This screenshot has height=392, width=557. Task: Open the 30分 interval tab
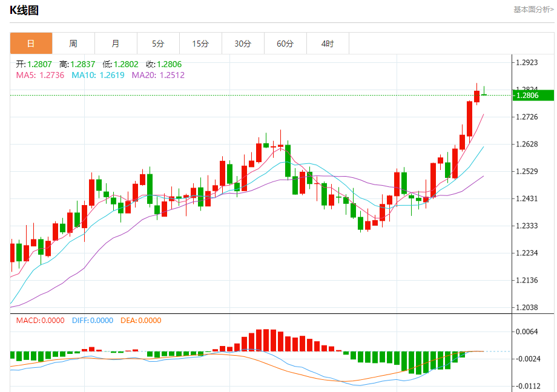click(243, 44)
